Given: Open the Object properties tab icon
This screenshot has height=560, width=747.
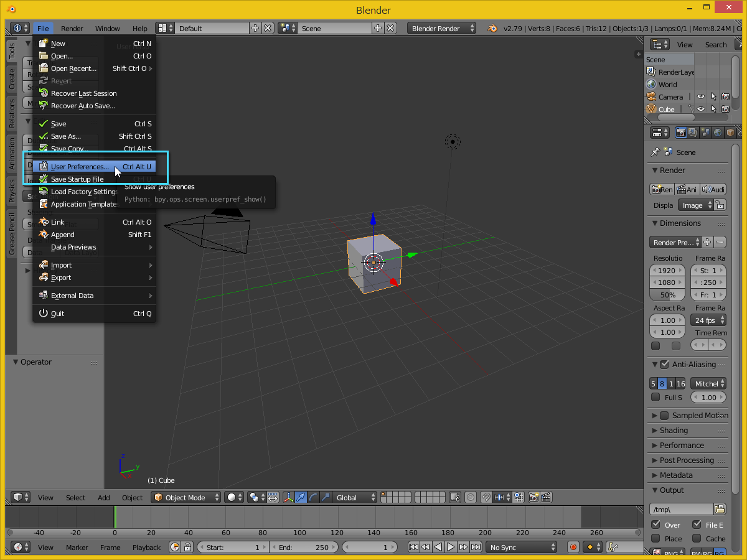Looking at the screenshot, I should (x=729, y=133).
